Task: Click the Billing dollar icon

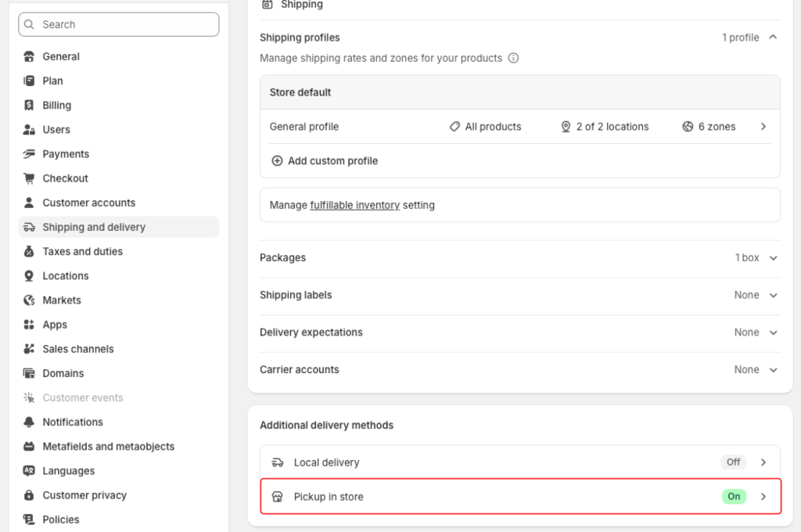Action: 29,105
